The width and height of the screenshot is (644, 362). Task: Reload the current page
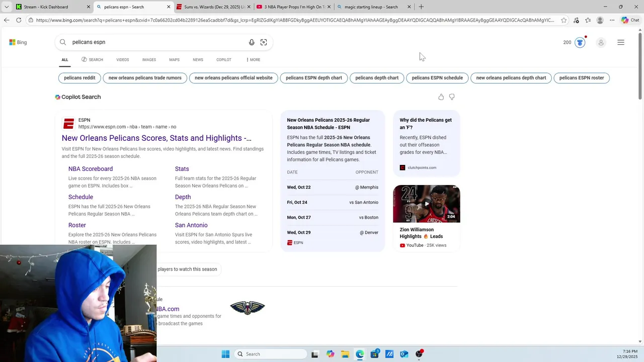tap(19, 20)
